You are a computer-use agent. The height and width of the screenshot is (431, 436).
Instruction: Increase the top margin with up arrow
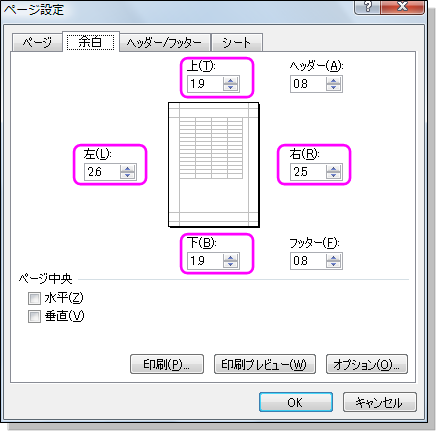tap(230, 80)
